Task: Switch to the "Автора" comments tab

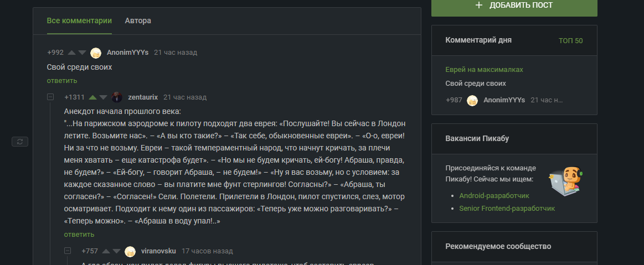Action: [138, 20]
